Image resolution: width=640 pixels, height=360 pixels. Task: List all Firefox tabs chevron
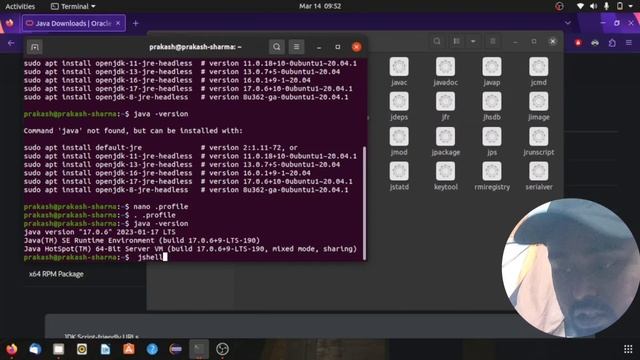(x=568, y=23)
